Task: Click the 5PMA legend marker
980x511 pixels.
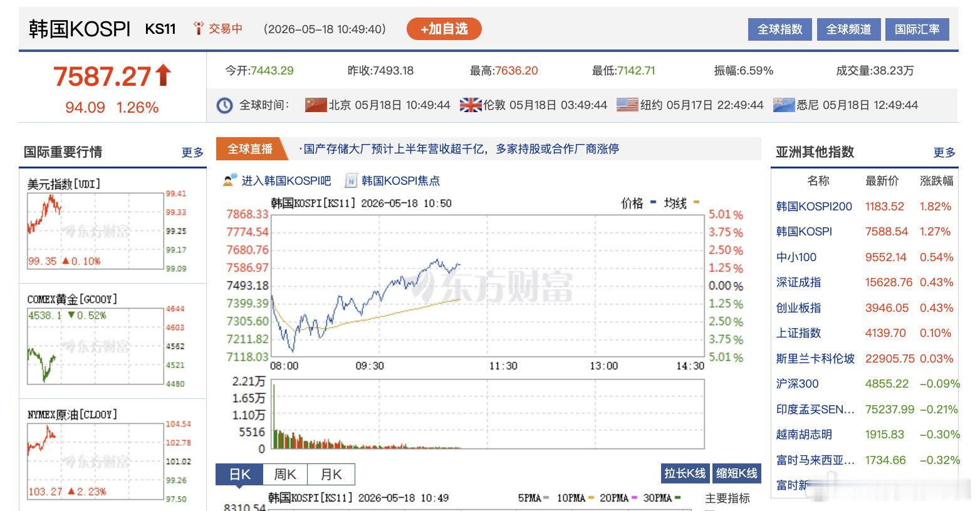Action: (x=546, y=498)
